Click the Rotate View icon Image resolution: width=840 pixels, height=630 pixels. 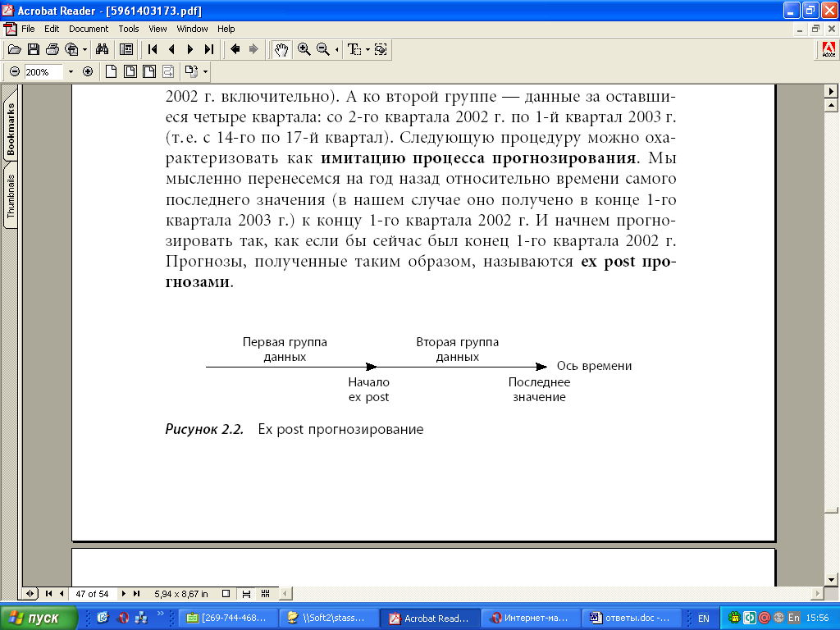[191, 71]
